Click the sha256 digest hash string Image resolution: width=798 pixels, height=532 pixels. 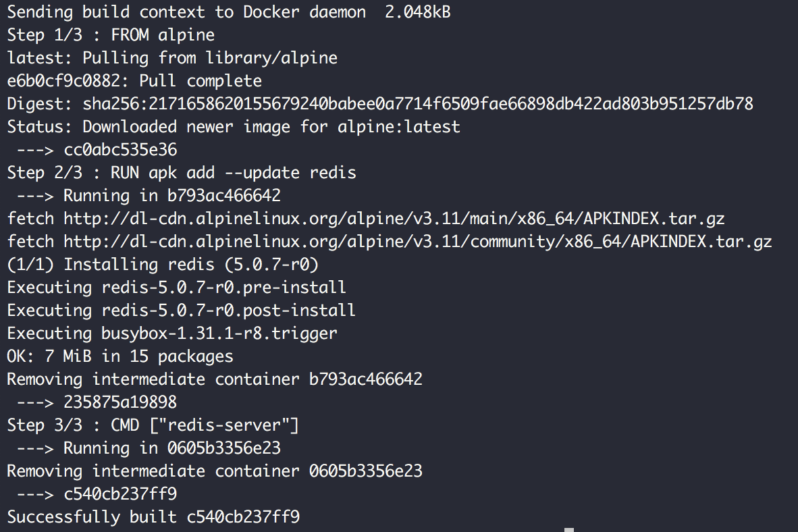(418, 104)
